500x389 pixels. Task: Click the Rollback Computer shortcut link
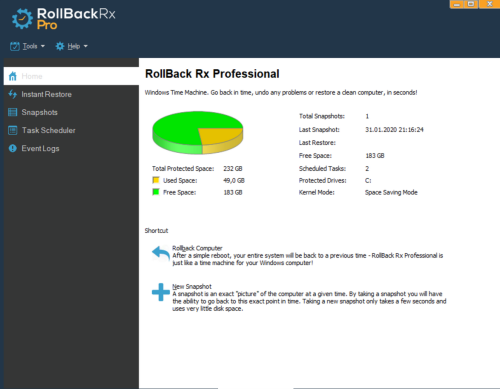coord(197,248)
